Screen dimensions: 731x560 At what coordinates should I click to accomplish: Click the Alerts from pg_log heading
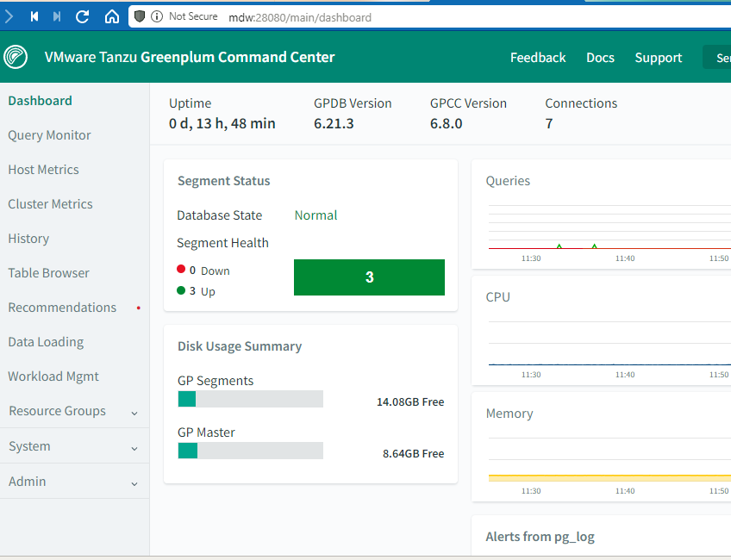tap(540, 537)
